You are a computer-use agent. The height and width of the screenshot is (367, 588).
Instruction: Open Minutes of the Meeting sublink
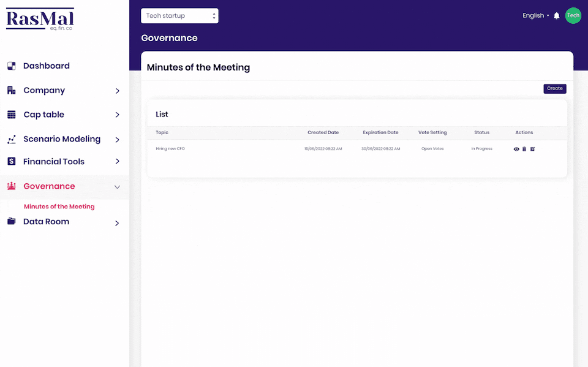pyautogui.click(x=59, y=206)
